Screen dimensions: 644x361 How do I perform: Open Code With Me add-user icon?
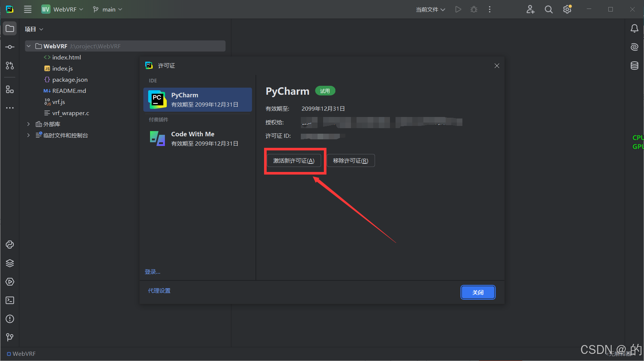[530, 9]
